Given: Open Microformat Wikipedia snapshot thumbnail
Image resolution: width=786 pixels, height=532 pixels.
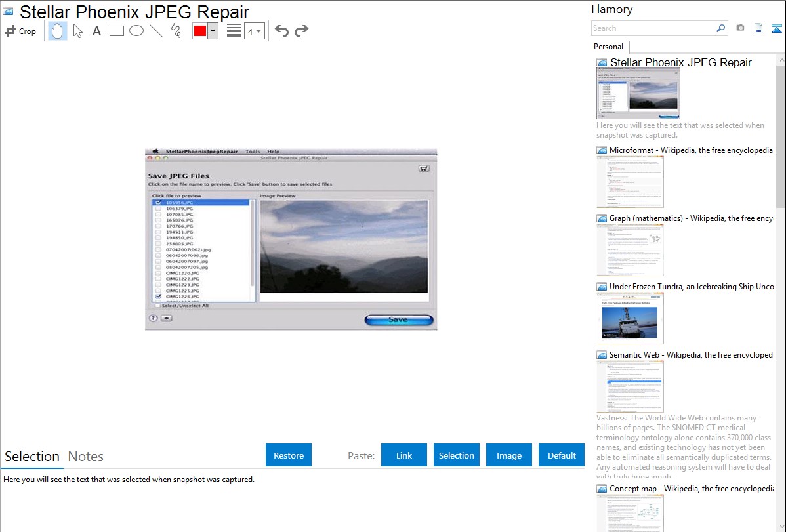Looking at the screenshot, I should coord(630,182).
